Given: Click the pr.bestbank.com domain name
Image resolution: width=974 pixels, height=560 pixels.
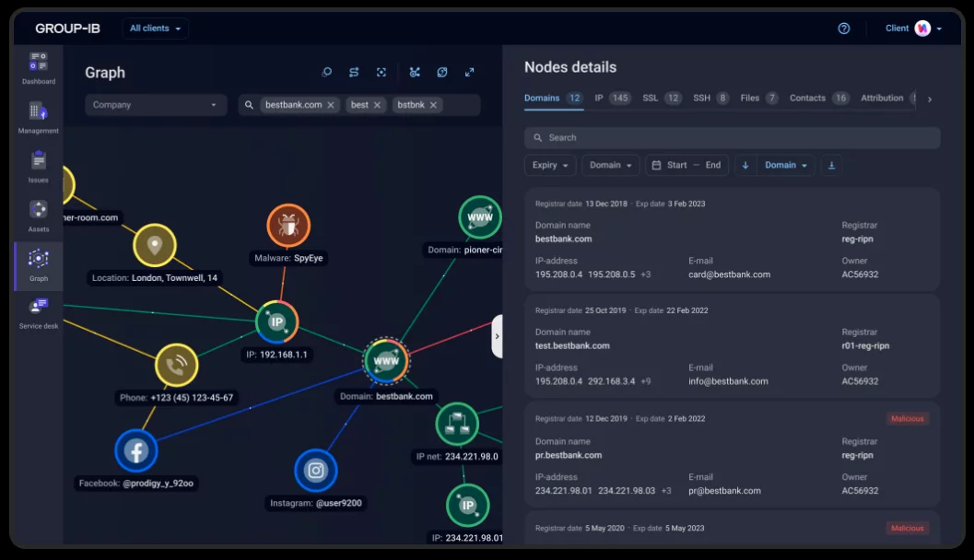Looking at the screenshot, I should tap(569, 455).
